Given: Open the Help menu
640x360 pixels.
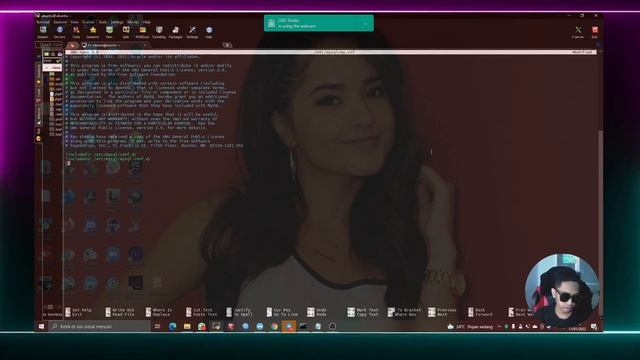Looking at the screenshot, I should pos(147,22).
